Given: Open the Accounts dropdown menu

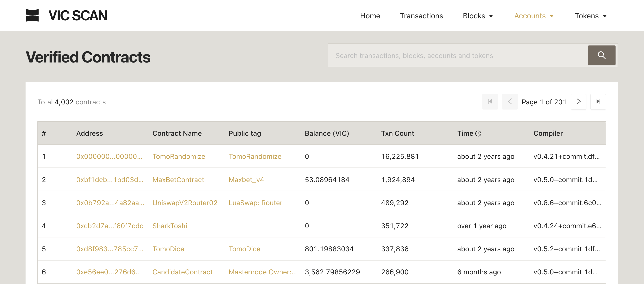Looking at the screenshot, I should click(x=534, y=16).
